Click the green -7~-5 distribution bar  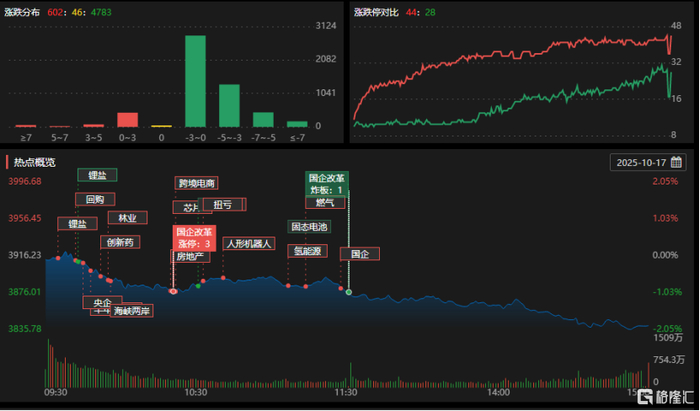pyautogui.click(x=263, y=120)
